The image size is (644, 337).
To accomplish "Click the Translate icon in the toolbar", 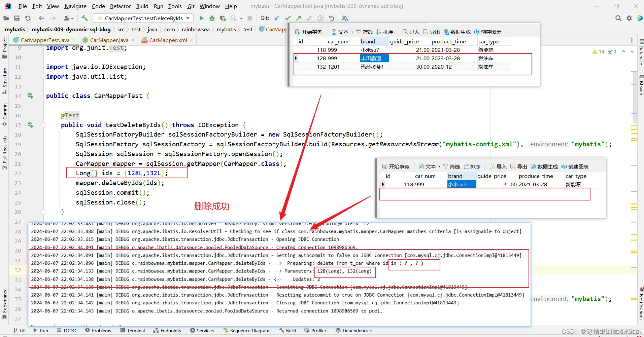I will tap(345, 18).
